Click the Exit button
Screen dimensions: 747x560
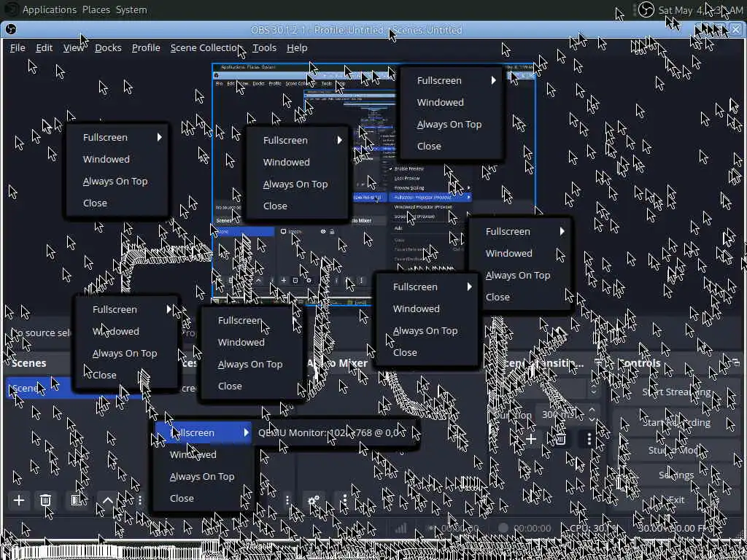pos(676,499)
